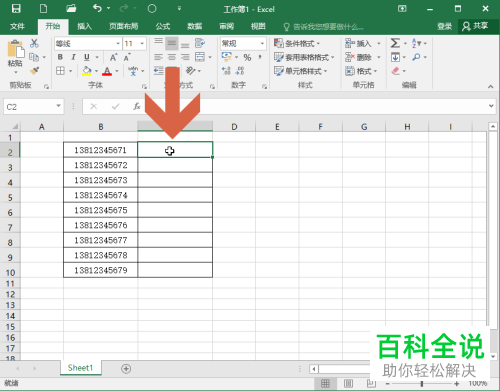The image size is (500, 391).
Task: Open Format 格式 cells menu
Action: 361,71
